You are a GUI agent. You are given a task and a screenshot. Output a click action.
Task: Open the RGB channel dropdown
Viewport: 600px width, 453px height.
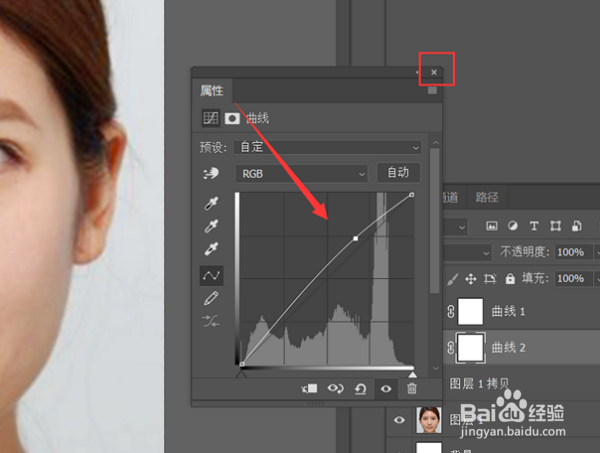pyautogui.click(x=302, y=174)
